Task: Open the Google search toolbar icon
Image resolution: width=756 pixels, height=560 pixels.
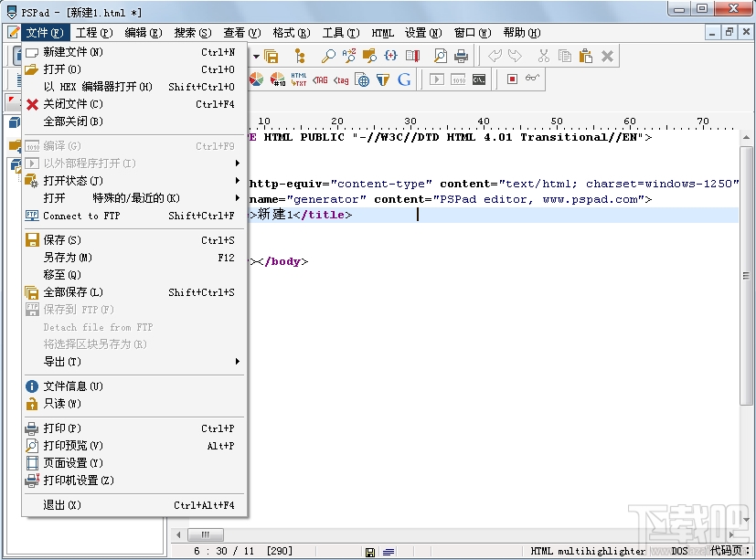Action: click(x=405, y=79)
